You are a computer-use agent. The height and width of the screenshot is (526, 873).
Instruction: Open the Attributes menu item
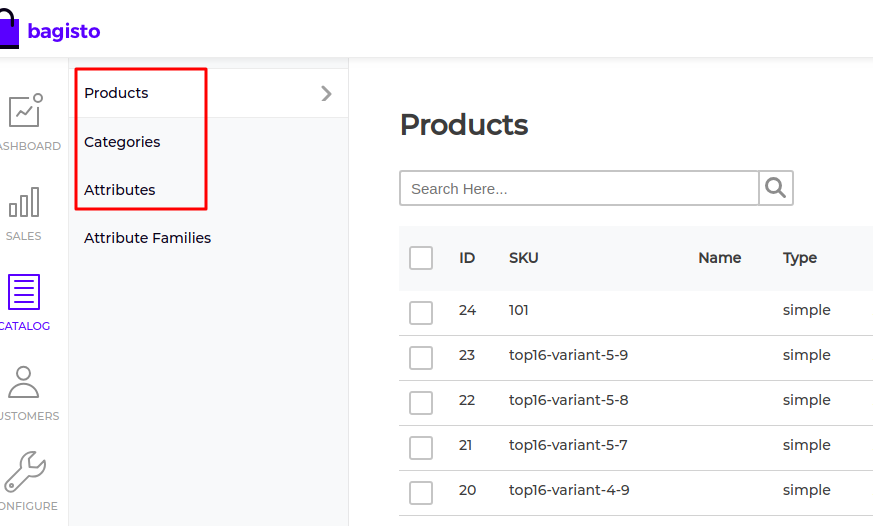(x=120, y=190)
